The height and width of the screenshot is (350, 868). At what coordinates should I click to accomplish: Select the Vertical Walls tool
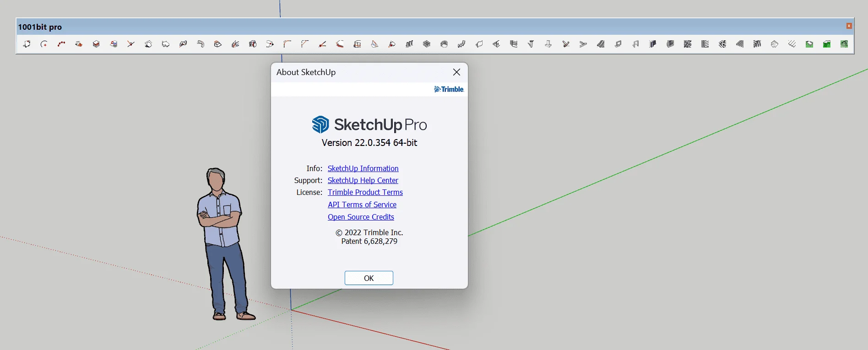coord(479,44)
